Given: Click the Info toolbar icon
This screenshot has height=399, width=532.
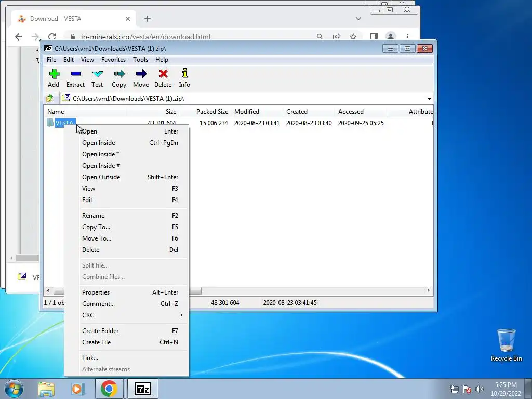Looking at the screenshot, I should click(184, 73).
